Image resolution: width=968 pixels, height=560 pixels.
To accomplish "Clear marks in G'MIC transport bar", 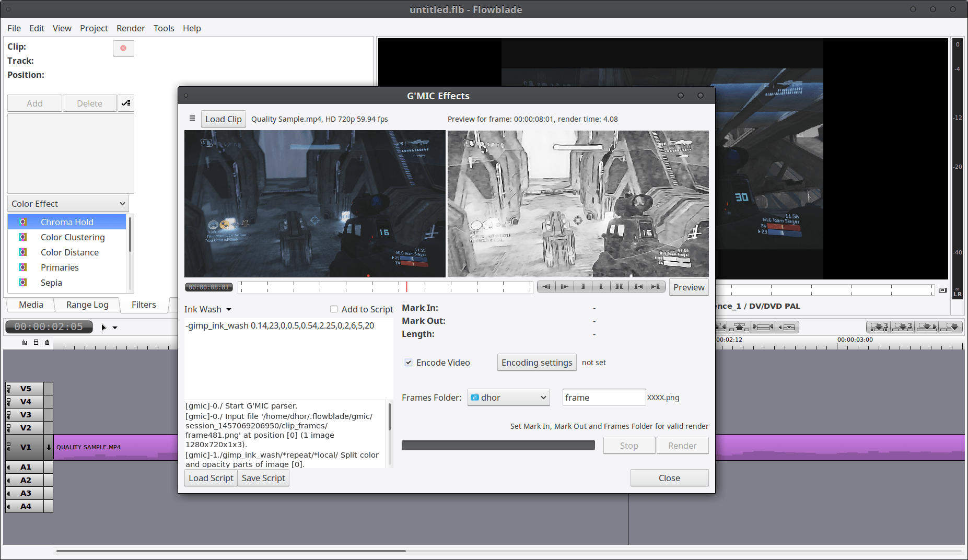I will click(x=619, y=286).
